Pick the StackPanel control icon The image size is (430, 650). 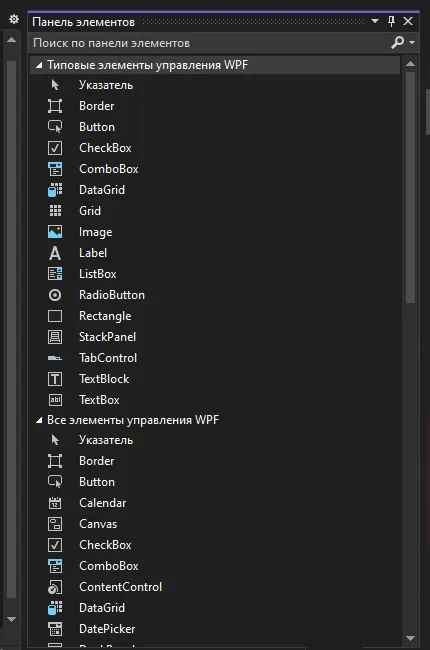55,337
